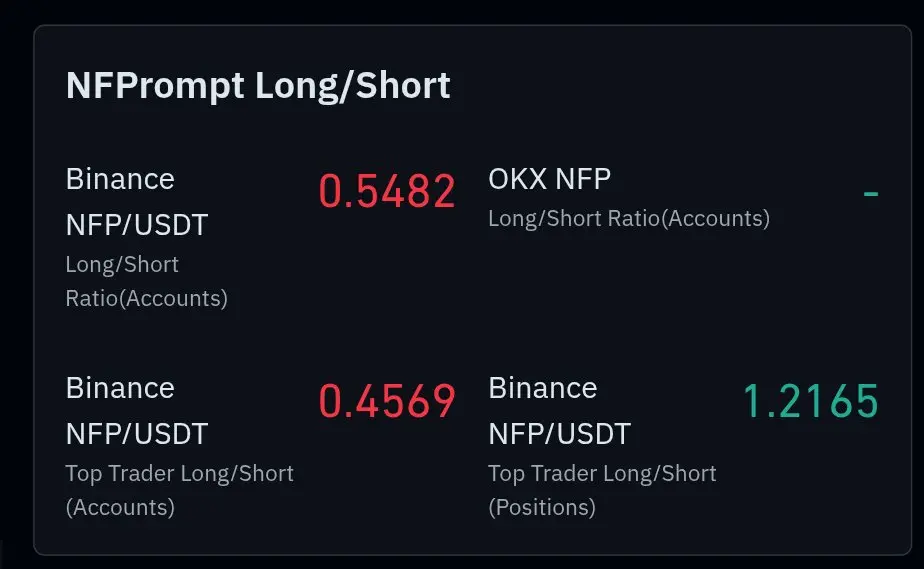Click the first Binance NFP/USDT title

point(137,202)
